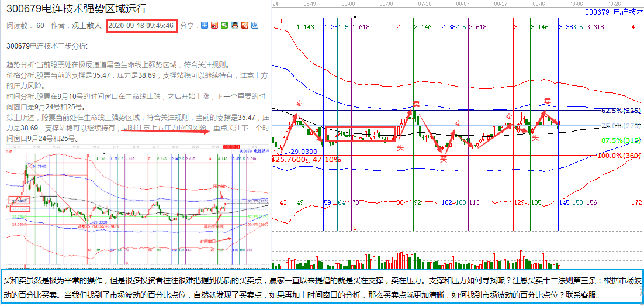Click the orange-red share icon
This screenshot has width=644, height=306.
tap(245, 26)
